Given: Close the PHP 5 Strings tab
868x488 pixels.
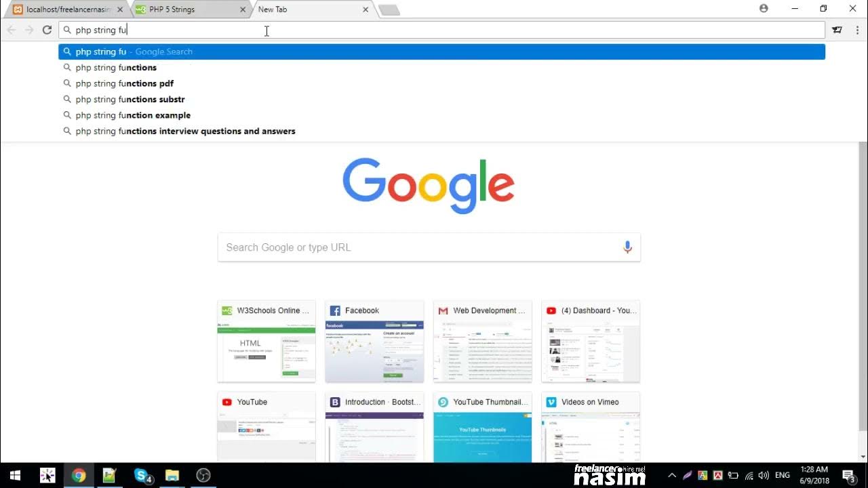Looking at the screenshot, I should point(242,9).
